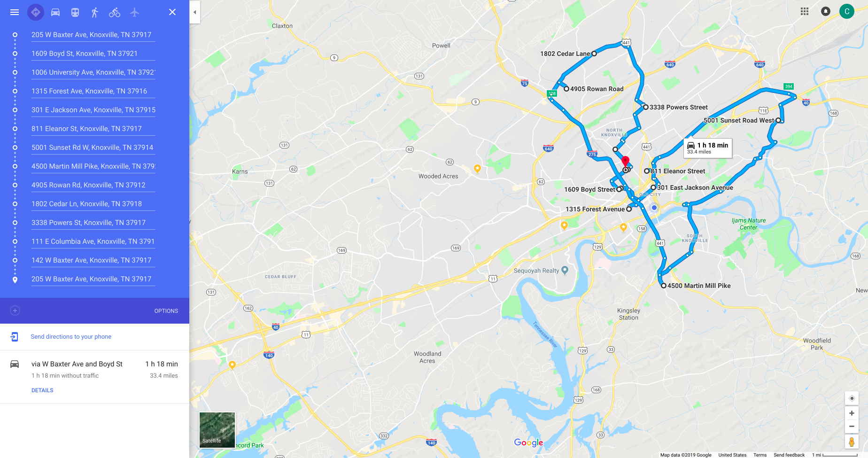This screenshot has height=458, width=868.
Task: Click Send directions to your phone
Action: [71, 337]
